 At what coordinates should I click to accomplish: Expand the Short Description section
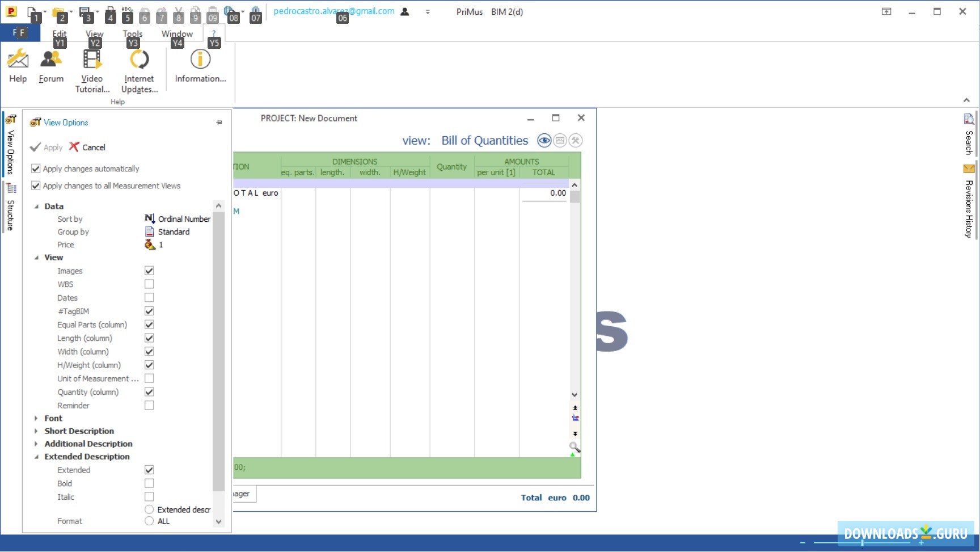(36, 431)
